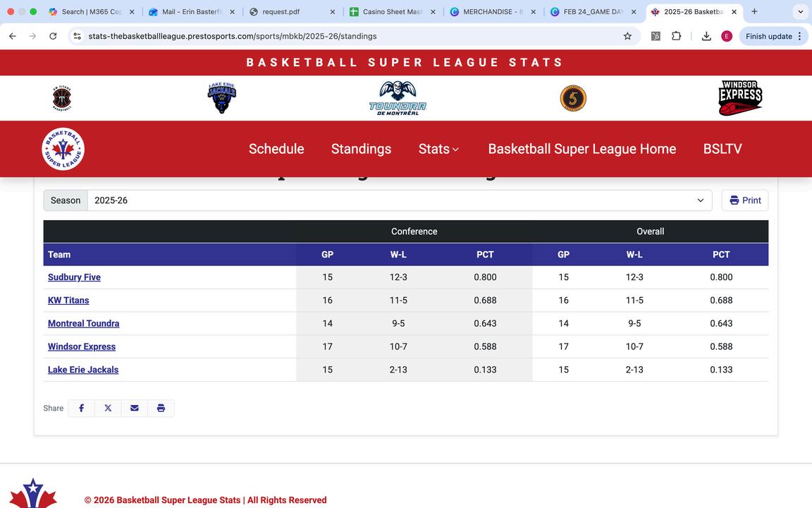Screen dimensions: 812x508
Task: Open the tab search dropdown arrow
Action: pyautogui.click(x=801, y=11)
